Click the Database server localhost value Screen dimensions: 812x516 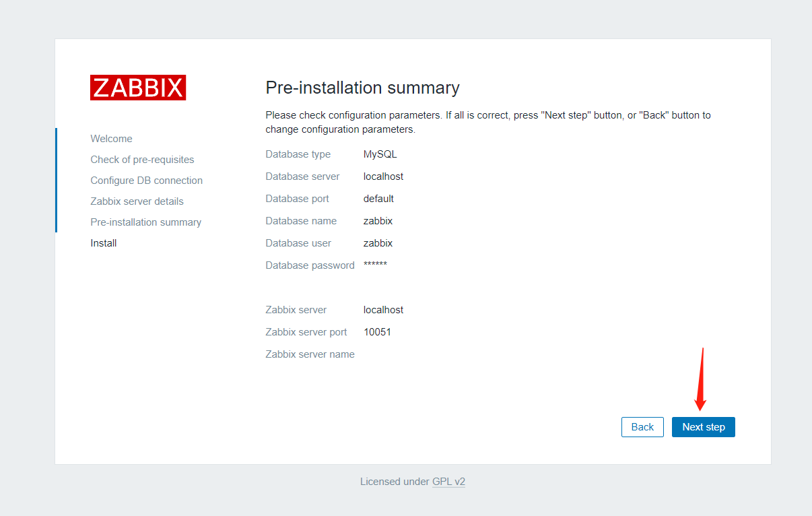pos(384,176)
